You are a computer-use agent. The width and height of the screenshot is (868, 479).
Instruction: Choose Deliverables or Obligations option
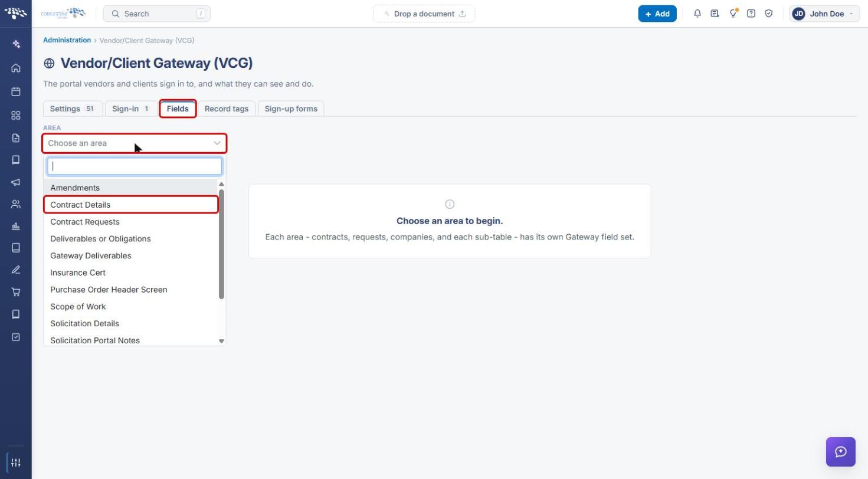point(131,239)
